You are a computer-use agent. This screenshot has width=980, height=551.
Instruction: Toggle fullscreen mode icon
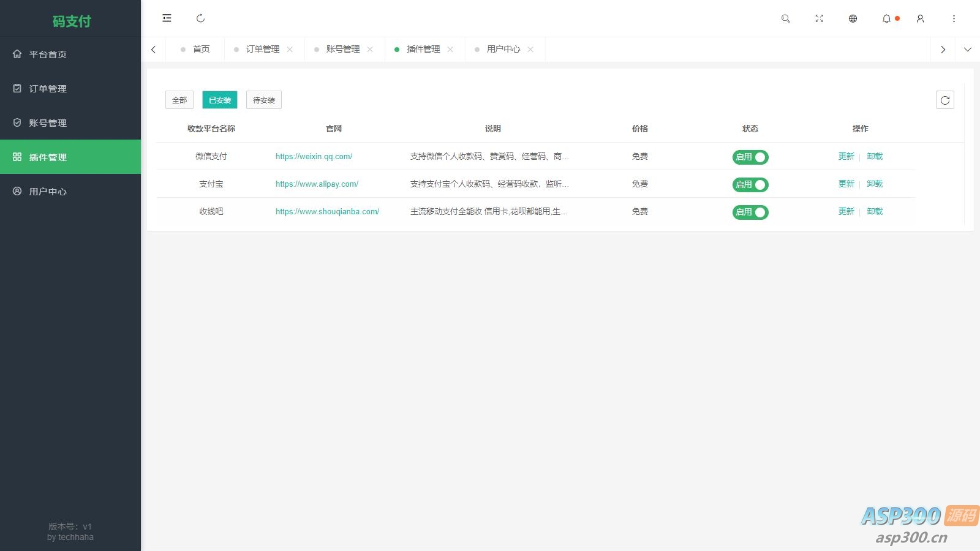819,18
